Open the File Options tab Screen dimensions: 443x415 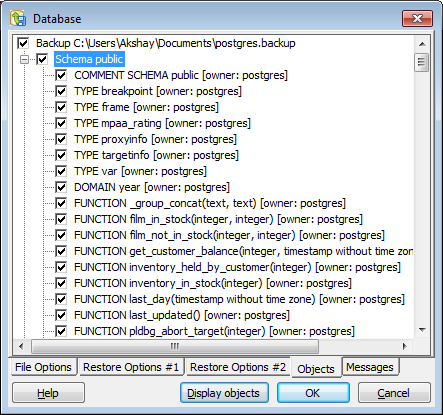[43, 367]
